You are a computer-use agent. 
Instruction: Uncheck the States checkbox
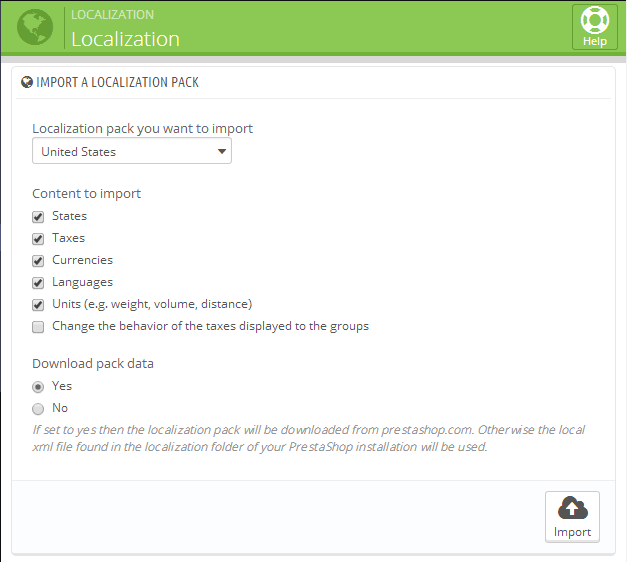[38, 217]
